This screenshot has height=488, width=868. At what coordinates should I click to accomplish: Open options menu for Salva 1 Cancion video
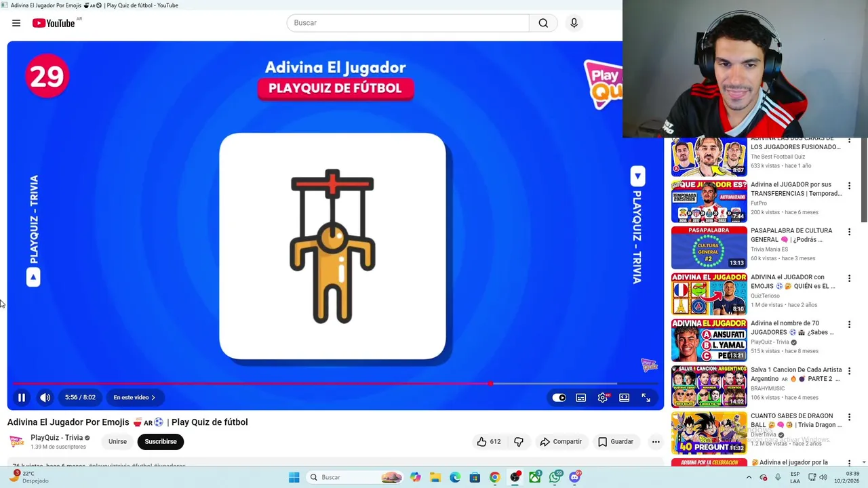(x=849, y=371)
